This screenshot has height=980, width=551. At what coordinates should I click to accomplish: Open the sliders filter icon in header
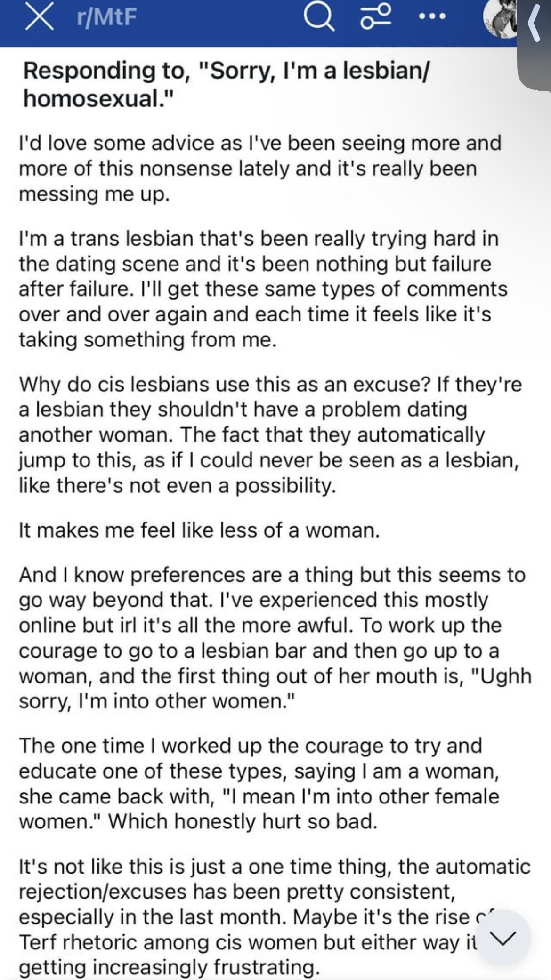point(375,17)
